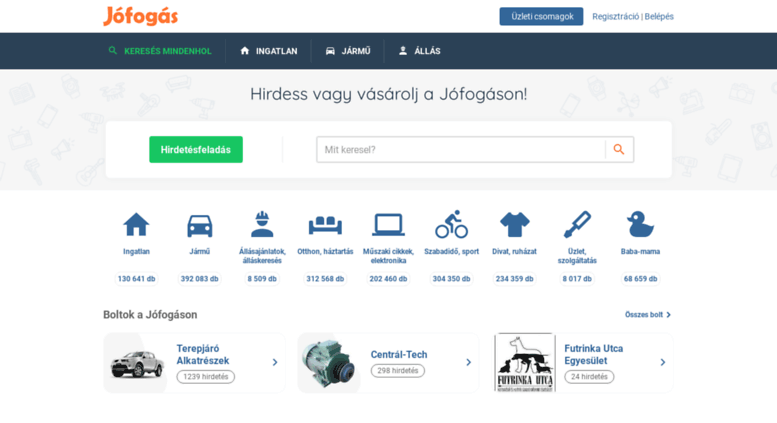This screenshot has width=777, height=423.
Task: Click the 24 hirdetés badge
Action: click(x=589, y=377)
